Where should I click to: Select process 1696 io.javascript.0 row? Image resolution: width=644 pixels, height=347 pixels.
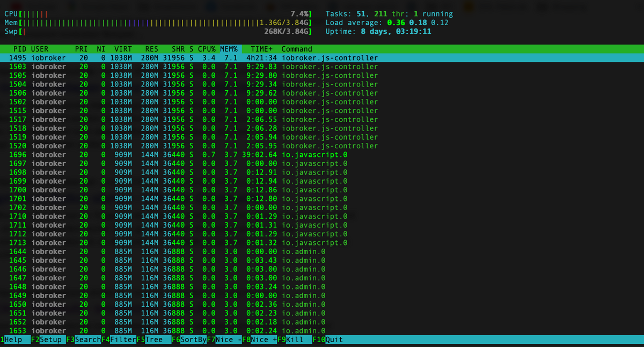point(322,155)
